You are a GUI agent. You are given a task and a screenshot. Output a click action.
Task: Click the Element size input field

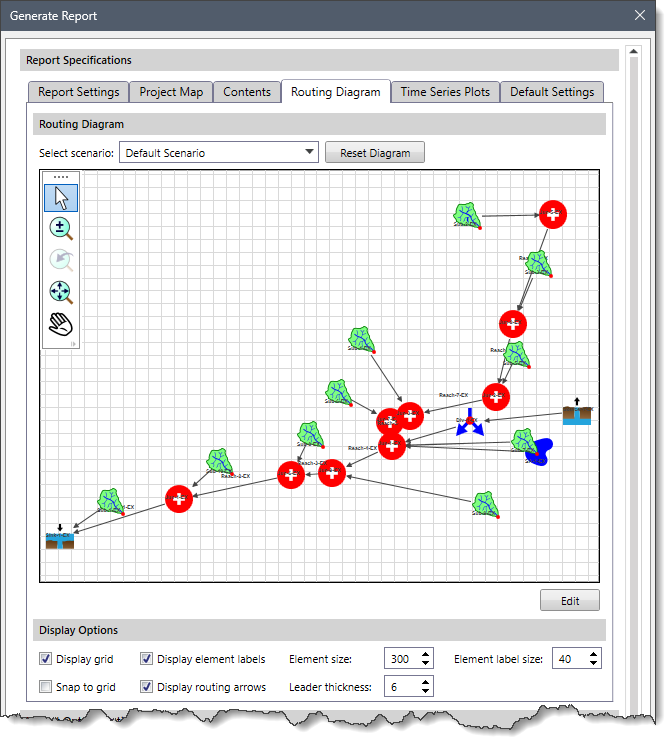click(402, 659)
